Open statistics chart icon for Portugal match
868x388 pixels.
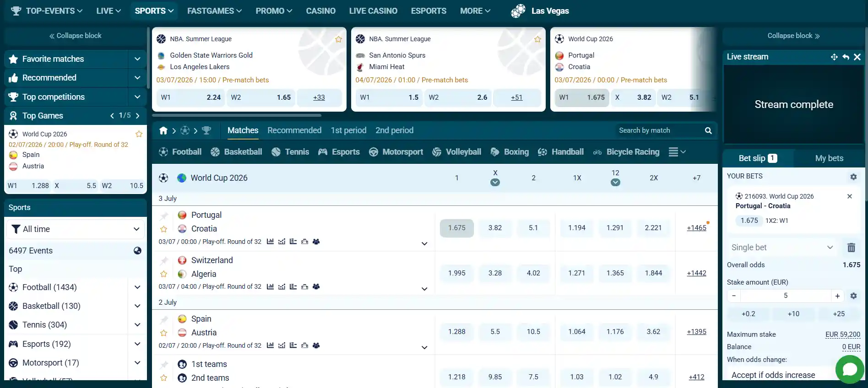tap(270, 242)
